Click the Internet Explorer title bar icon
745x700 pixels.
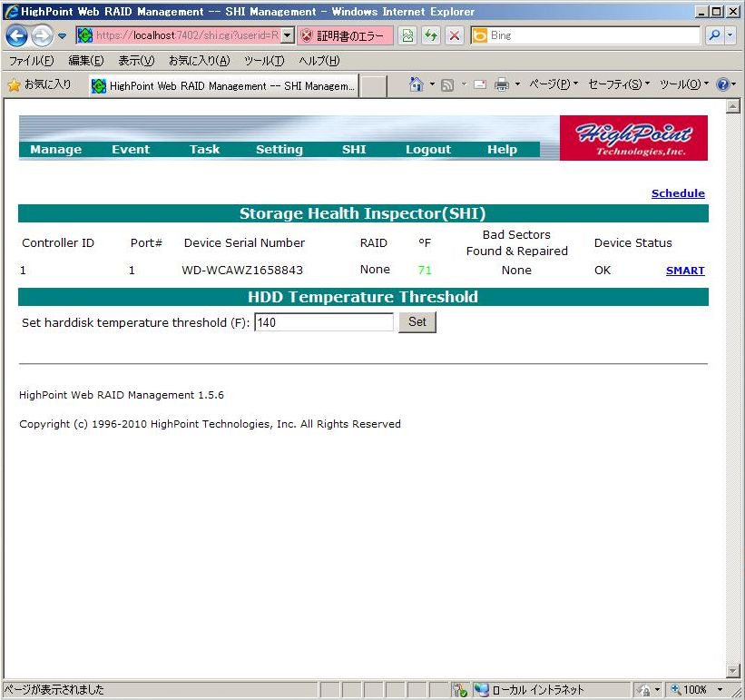(x=11, y=11)
